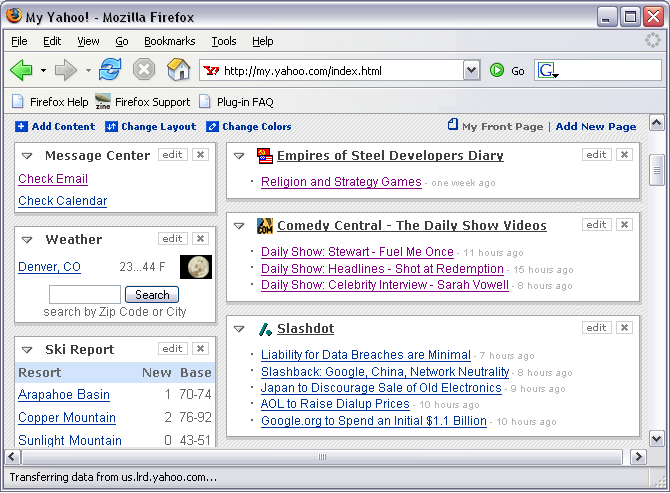Click the My Front Page page icon
The image size is (670, 493).
coord(453,124)
